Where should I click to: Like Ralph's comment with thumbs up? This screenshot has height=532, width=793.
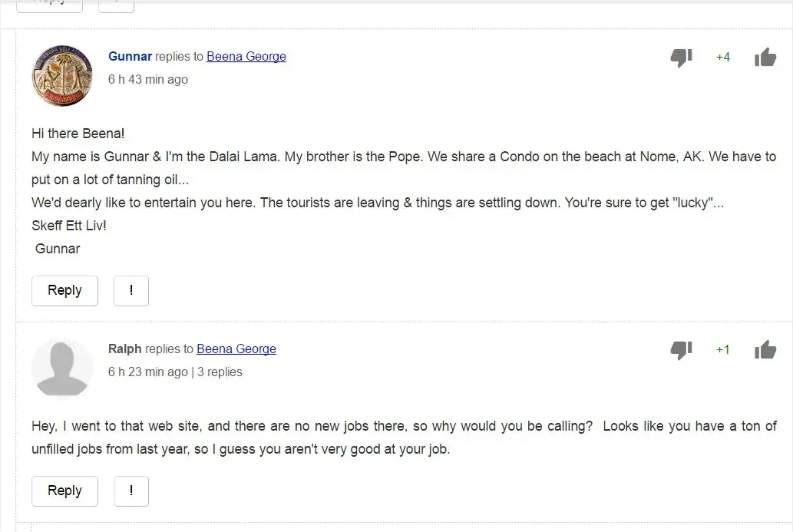[765, 350]
